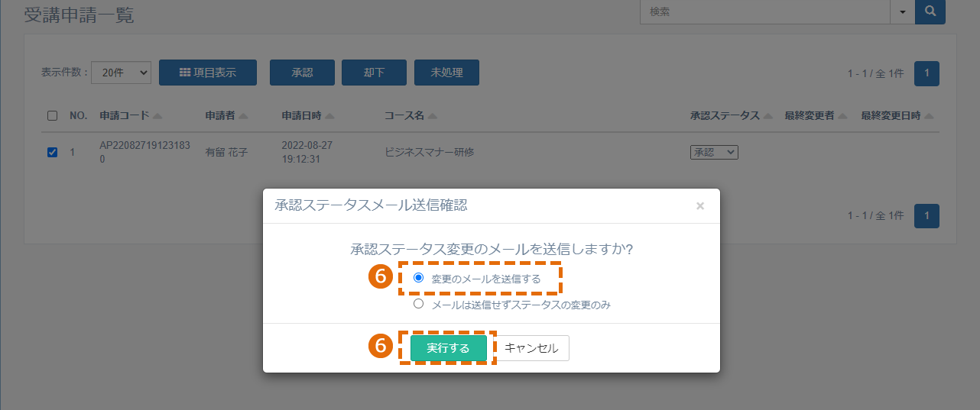
Task: Sort by 承認ステータス column
Action: pos(731,116)
